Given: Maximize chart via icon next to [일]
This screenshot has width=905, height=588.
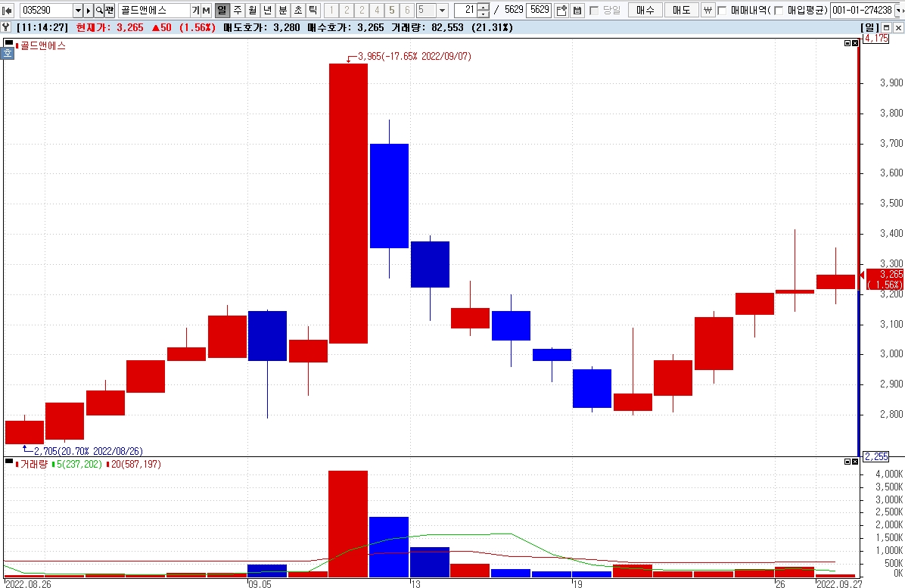Looking at the screenshot, I should pyautogui.click(x=887, y=28).
